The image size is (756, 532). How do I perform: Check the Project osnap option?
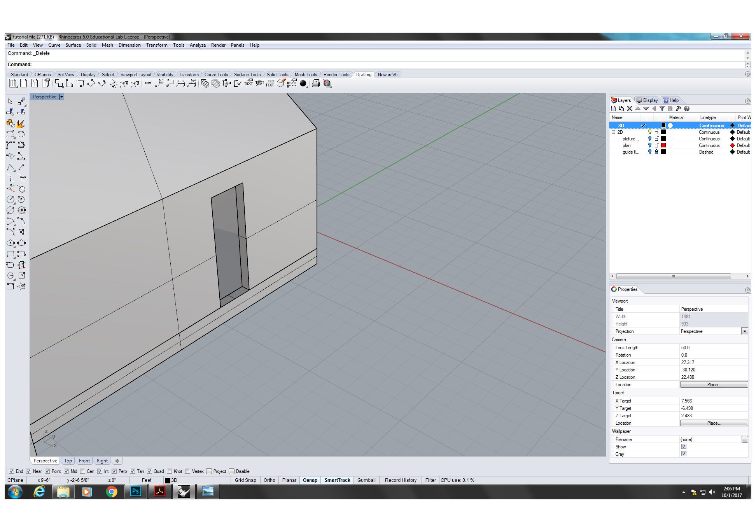[209, 471]
